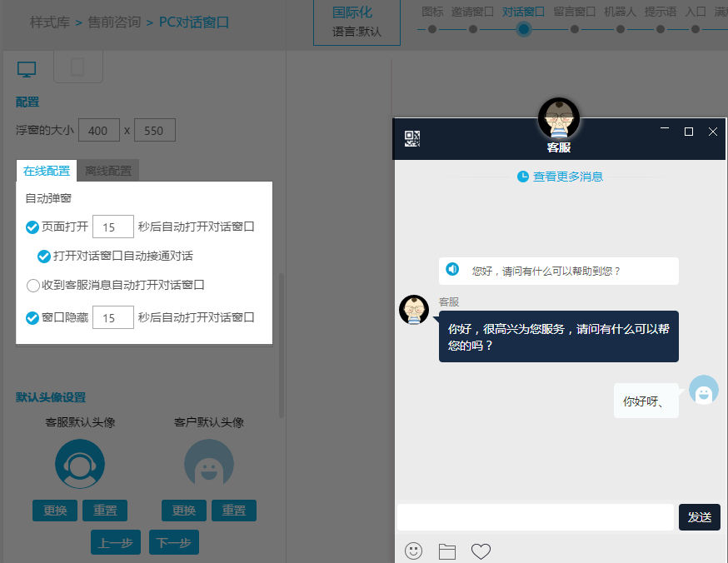Click the 发送 send button

click(x=699, y=517)
